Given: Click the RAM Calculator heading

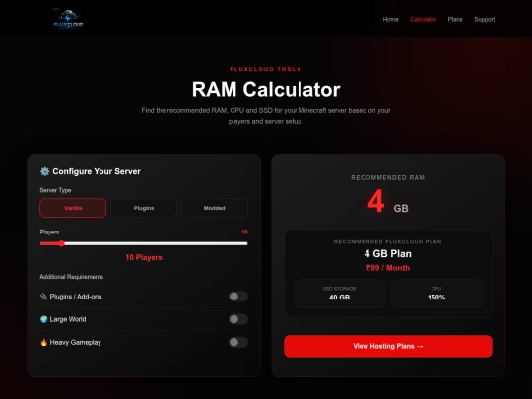Looking at the screenshot, I should click(266, 90).
